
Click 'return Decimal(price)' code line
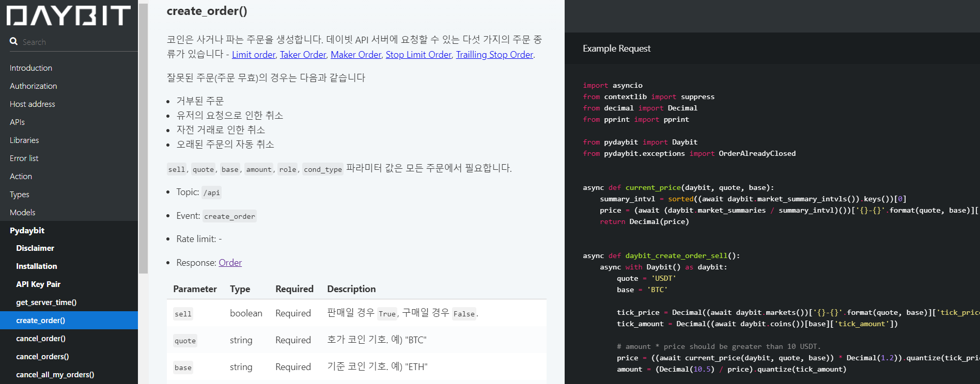pos(644,222)
